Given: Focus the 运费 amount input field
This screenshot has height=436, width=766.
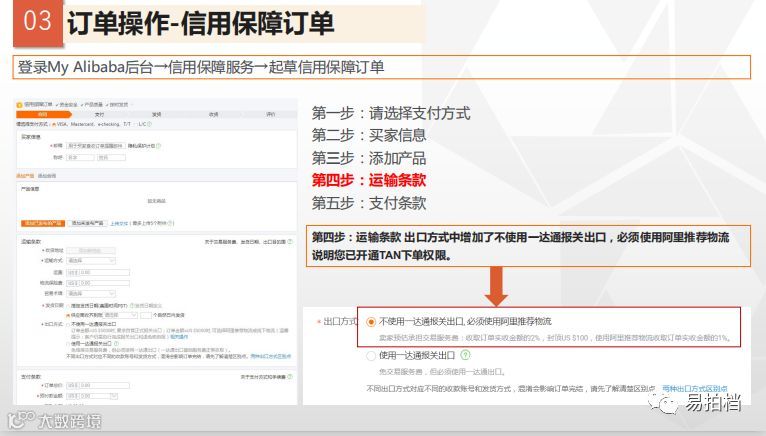Looking at the screenshot, I should click(x=98, y=272).
